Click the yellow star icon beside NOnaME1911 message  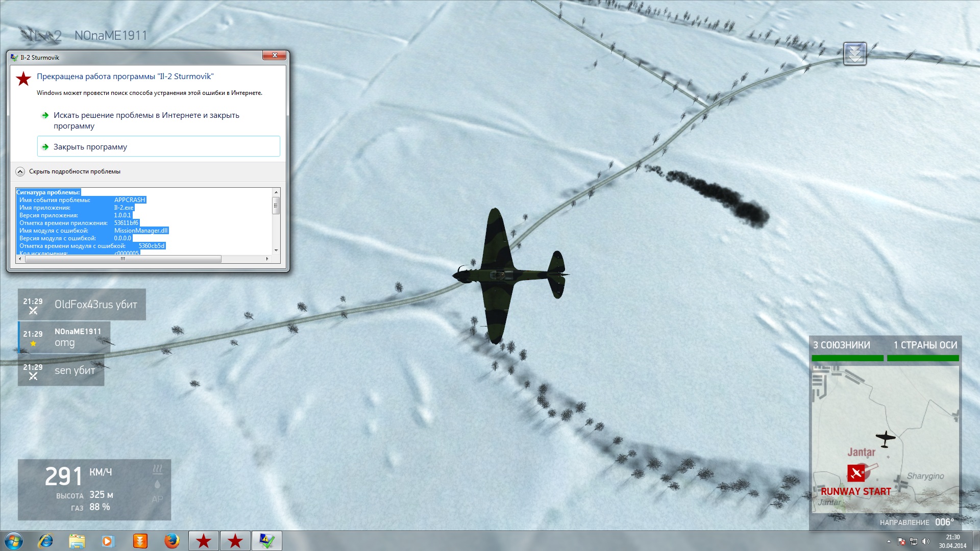33,343
